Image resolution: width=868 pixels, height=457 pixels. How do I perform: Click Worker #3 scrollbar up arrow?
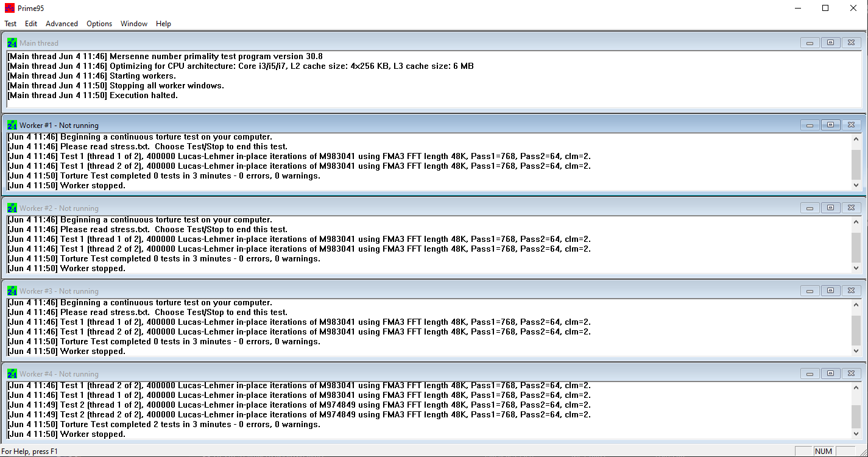coord(856,305)
